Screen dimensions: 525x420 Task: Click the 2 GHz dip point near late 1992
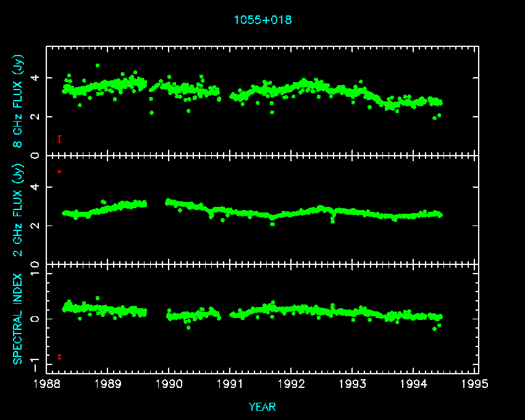pos(333,220)
